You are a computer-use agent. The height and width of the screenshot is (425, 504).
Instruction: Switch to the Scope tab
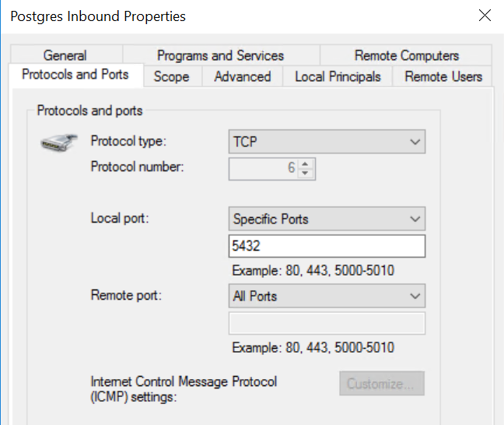172,76
